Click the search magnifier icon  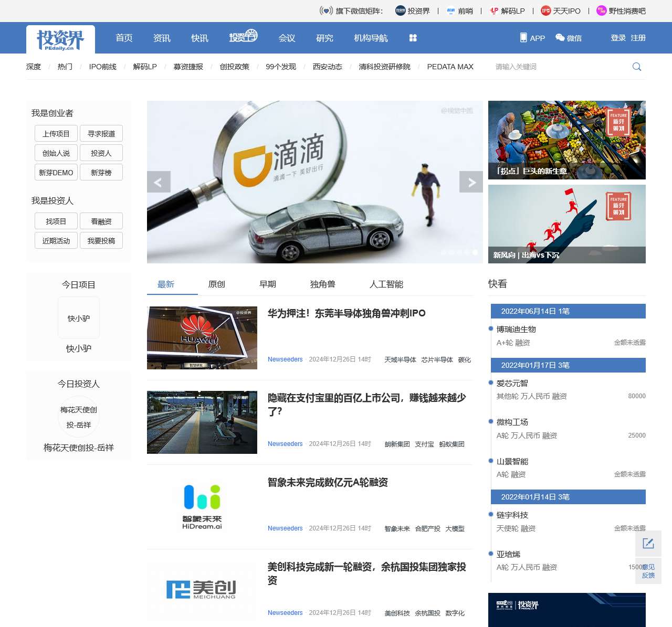pyautogui.click(x=637, y=67)
